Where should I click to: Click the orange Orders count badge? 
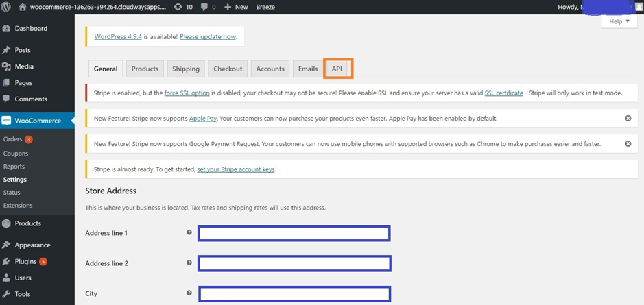28,140
